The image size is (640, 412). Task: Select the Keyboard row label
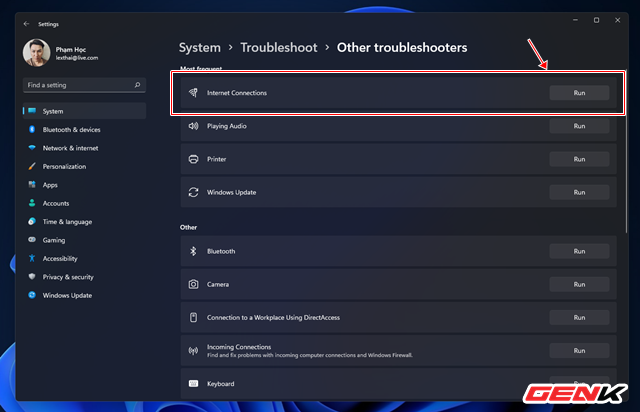[x=220, y=383]
